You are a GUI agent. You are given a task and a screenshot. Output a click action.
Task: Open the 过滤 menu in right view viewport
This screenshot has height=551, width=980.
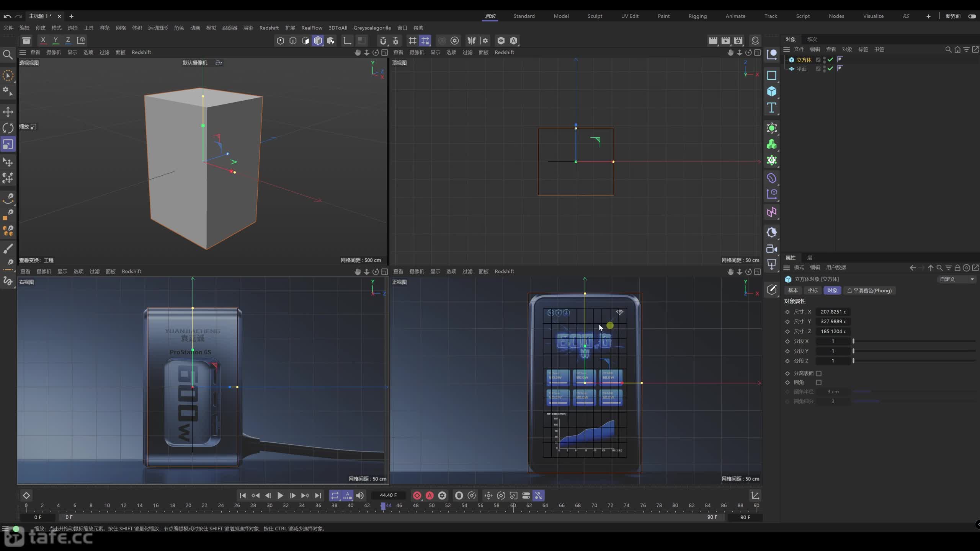[x=95, y=271]
